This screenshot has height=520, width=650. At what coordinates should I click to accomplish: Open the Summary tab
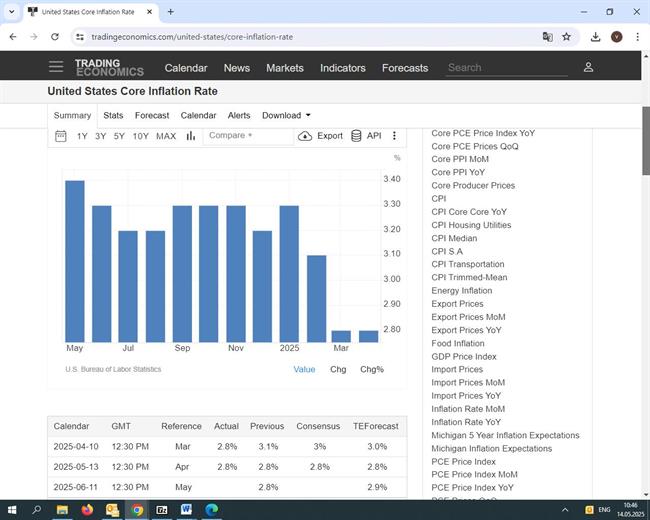72,115
